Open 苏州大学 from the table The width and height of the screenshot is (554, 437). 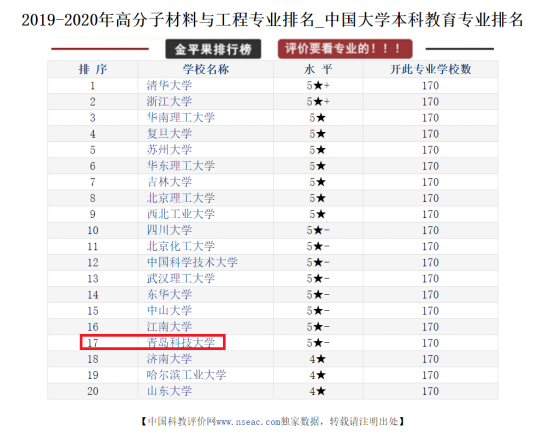[169, 150]
